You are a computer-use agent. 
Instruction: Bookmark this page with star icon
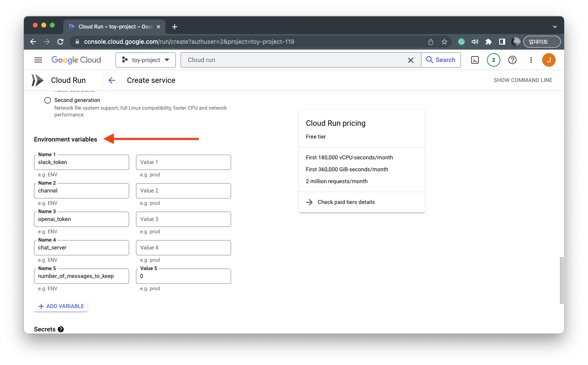(x=444, y=42)
